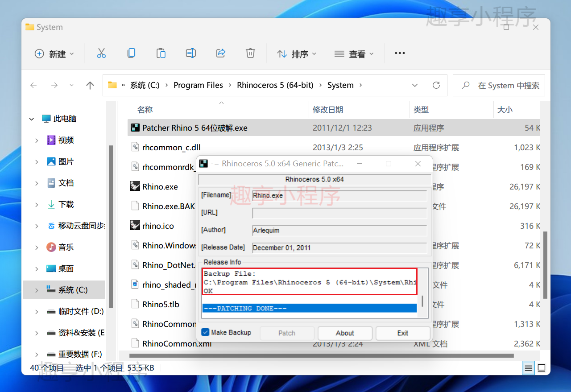Click the Delete trash icon

(250, 54)
